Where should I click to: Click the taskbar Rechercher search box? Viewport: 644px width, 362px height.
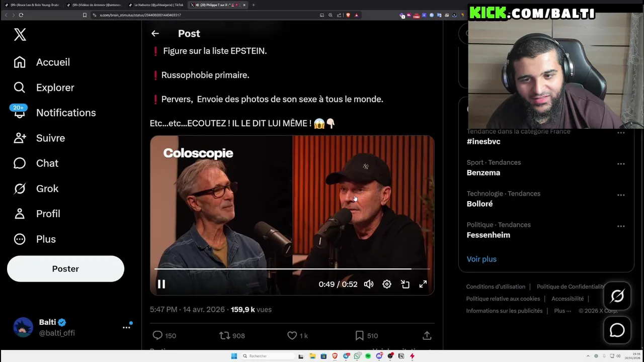pyautogui.click(x=267, y=356)
